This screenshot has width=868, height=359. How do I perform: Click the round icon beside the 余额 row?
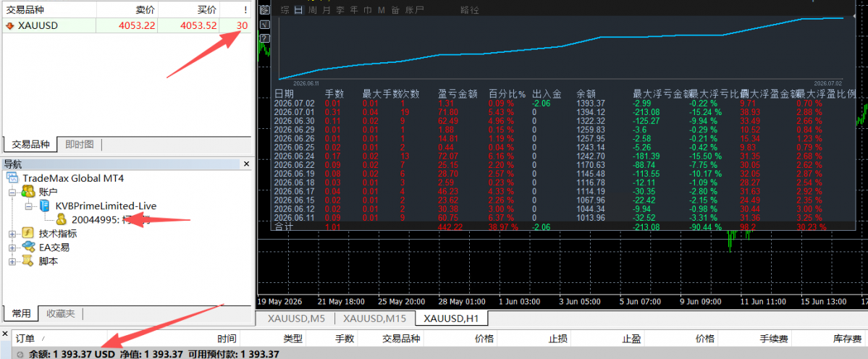tap(20, 354)
